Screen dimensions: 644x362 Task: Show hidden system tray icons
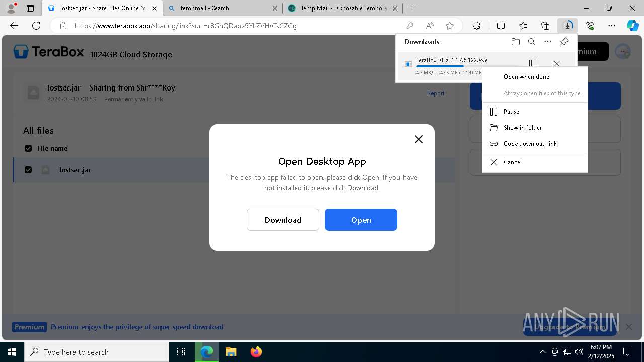(x=542, y=352)
